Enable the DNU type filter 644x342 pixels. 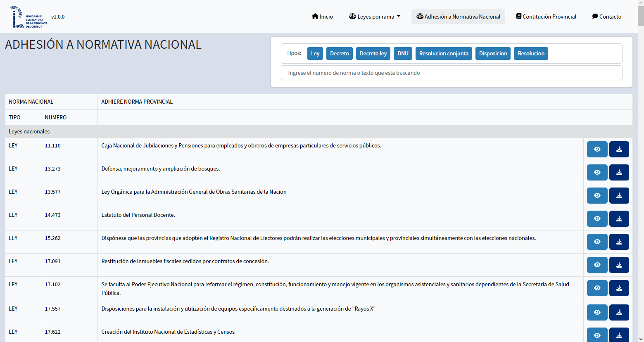click(403, 54)
